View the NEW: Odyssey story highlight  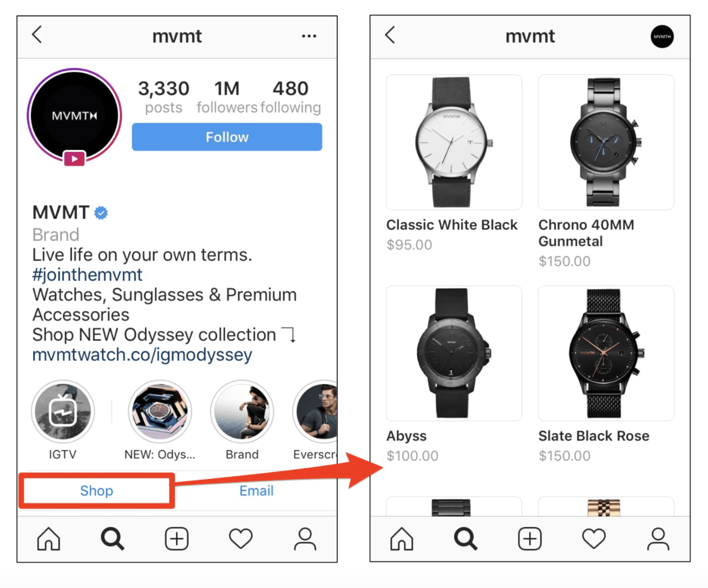coord(160,412)
